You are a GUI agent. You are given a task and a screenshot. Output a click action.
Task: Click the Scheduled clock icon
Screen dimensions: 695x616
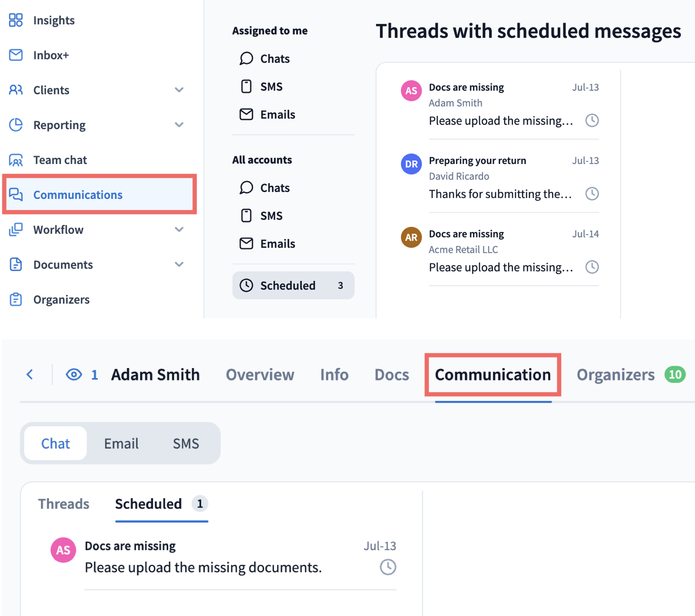point(246,285)
